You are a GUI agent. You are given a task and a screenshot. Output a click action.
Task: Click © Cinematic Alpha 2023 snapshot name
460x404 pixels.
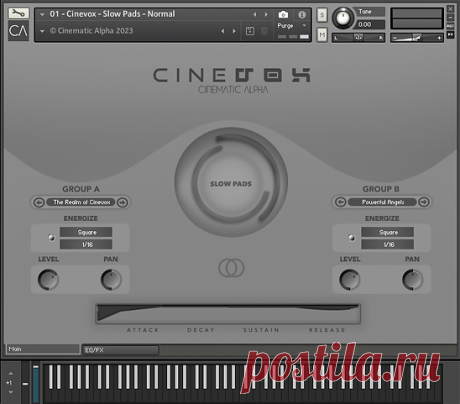click(91, 31)
